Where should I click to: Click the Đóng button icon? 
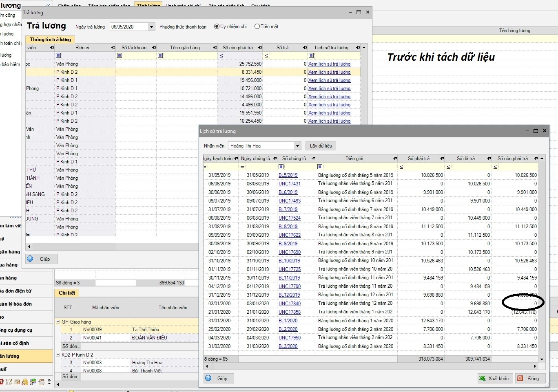[520, 378]
